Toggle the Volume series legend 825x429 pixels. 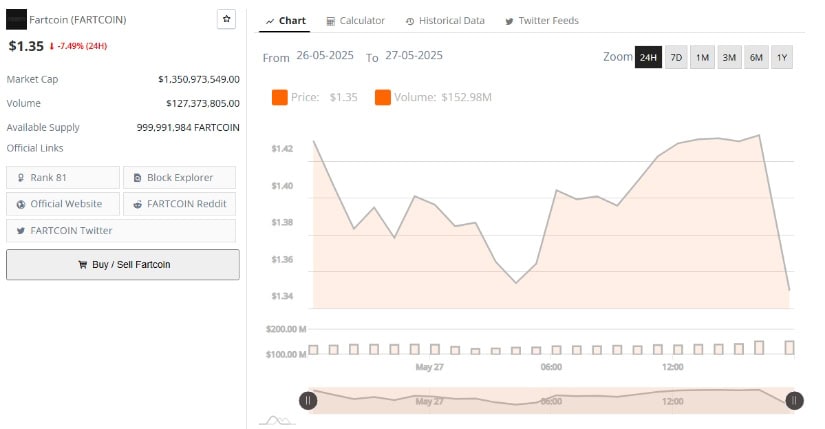(x=433, y=97)
